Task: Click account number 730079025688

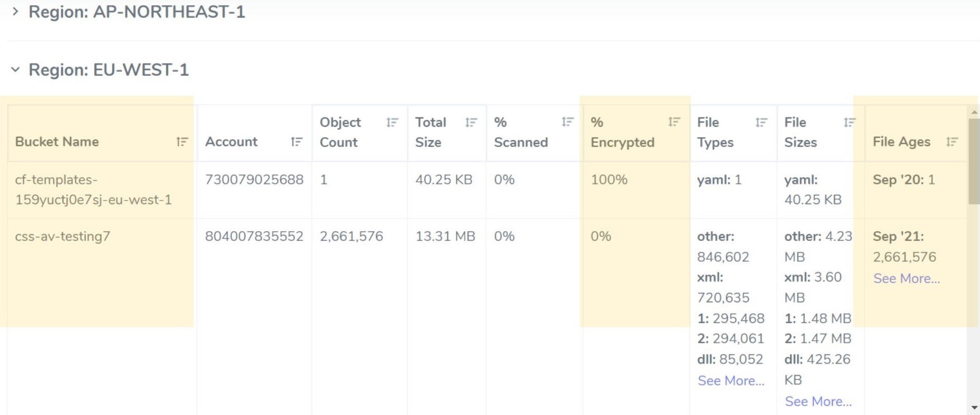Action: [x=254, y=180]
